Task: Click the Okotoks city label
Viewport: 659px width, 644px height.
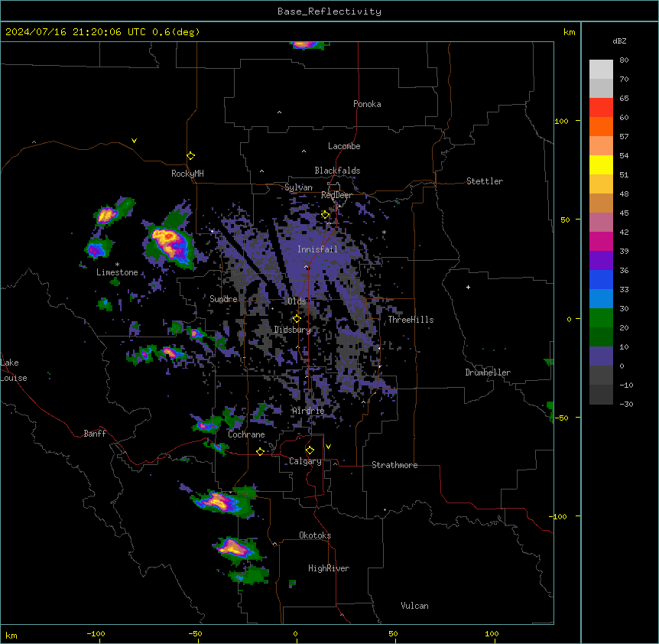Action: coord(315,535)
